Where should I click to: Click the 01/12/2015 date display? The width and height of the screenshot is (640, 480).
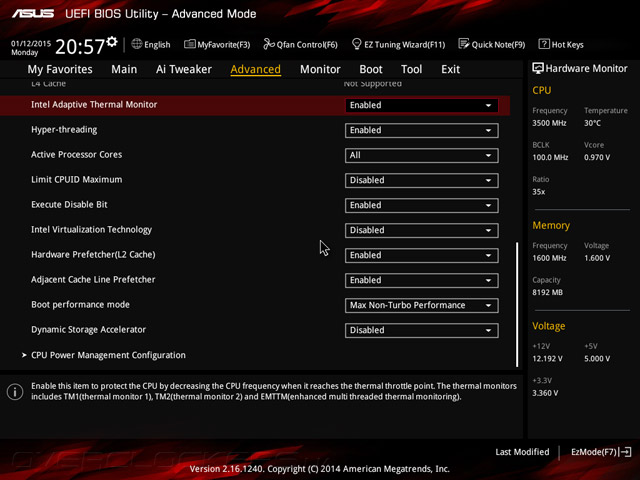point(31,43)
